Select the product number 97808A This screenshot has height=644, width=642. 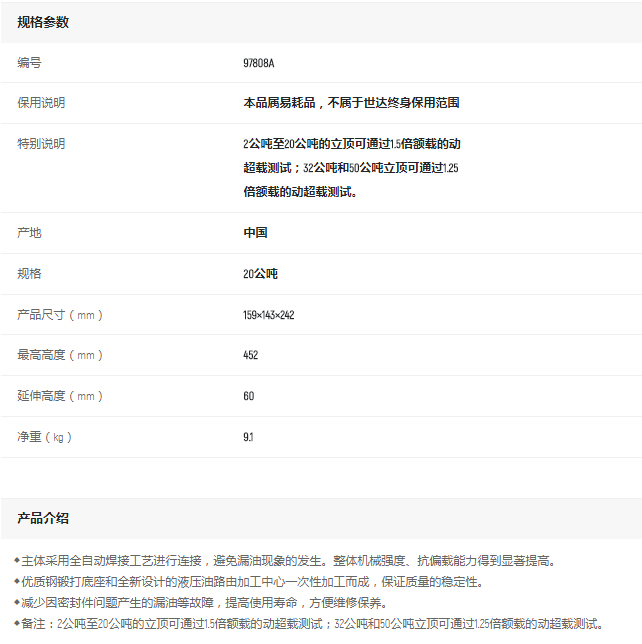pyautogui.click(x=258, y=63)
